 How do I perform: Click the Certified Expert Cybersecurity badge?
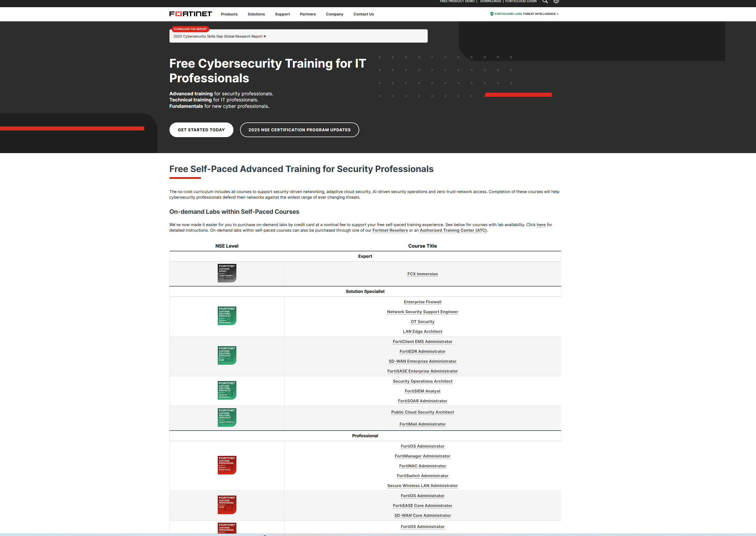pyautogui.click(x=227, y=273)
